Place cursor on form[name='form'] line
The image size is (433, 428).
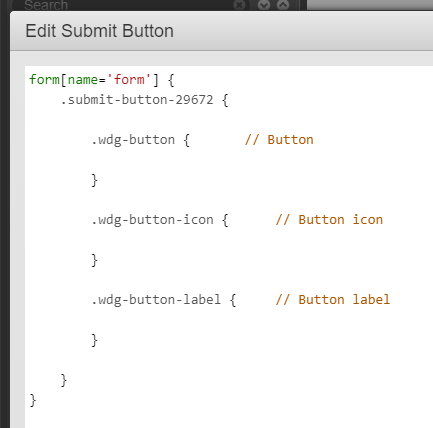click(102, 80)
